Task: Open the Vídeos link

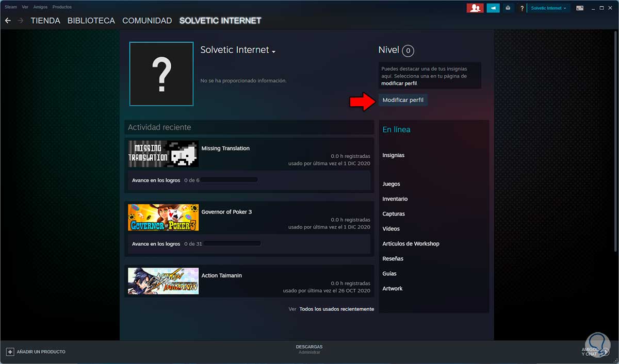Action: 391,229
